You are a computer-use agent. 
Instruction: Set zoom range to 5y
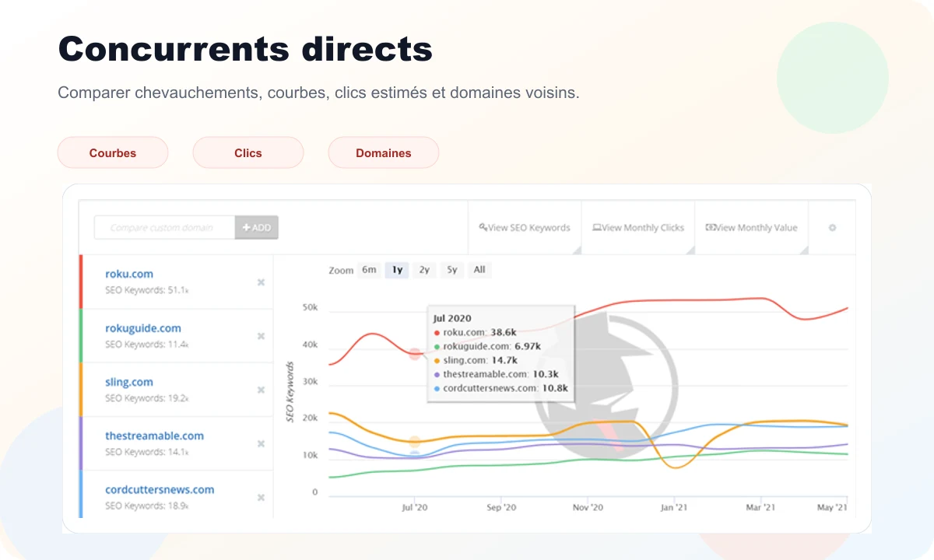point(452,270)
